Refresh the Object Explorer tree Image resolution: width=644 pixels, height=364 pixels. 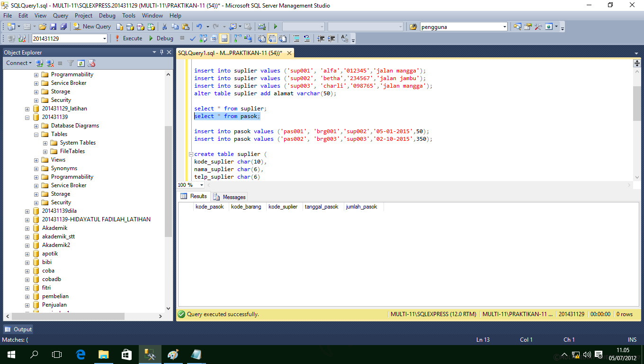[81, 63]
